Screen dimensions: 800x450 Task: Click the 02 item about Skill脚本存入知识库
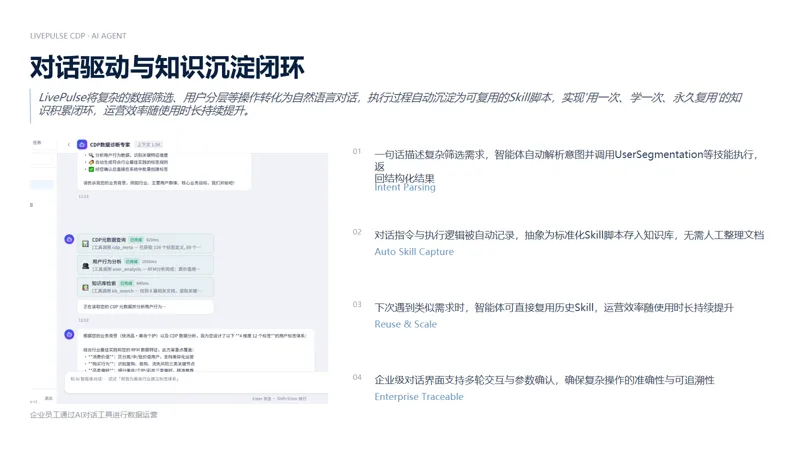coord(569,235)
